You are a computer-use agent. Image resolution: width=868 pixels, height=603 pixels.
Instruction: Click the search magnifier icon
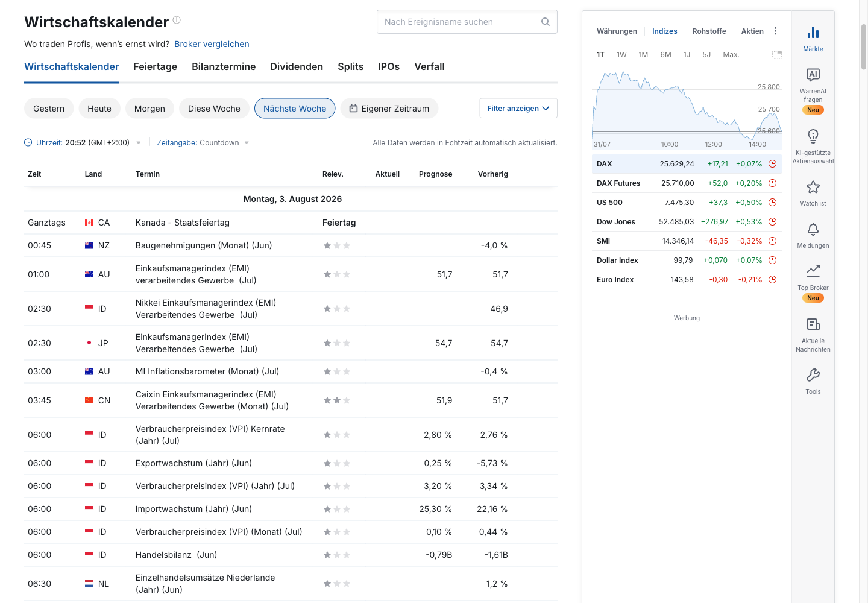coord(546,22)
